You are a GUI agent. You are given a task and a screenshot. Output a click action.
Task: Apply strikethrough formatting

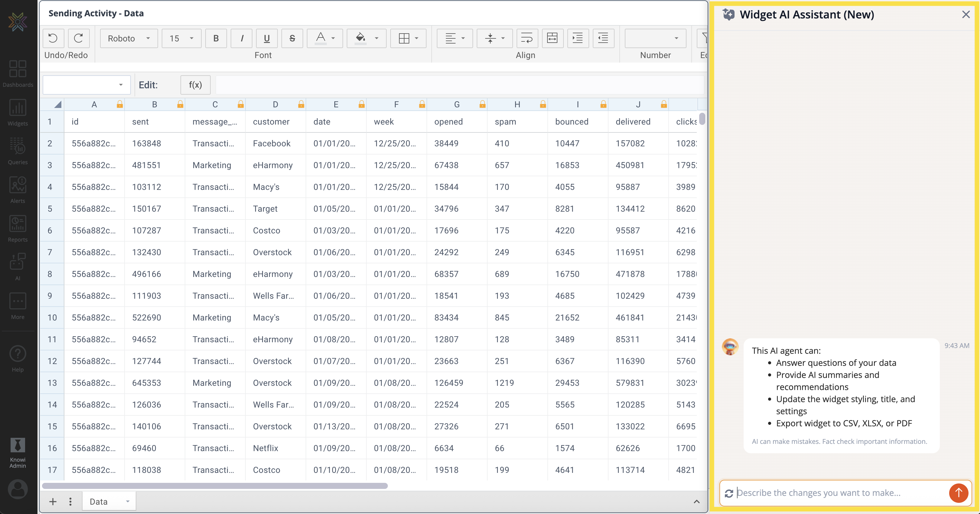pos(292,38)
